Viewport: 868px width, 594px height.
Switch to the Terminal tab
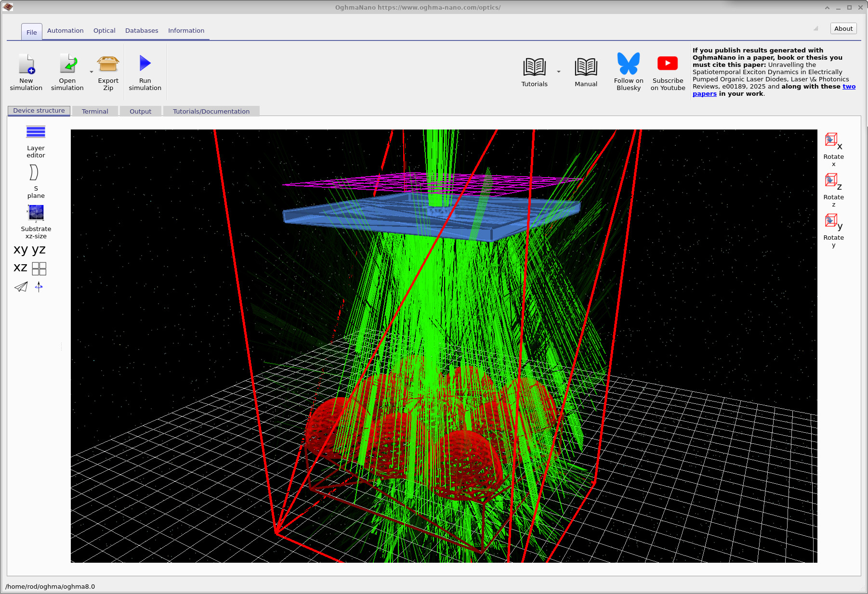pyautogui.click(x=94, y=111)
